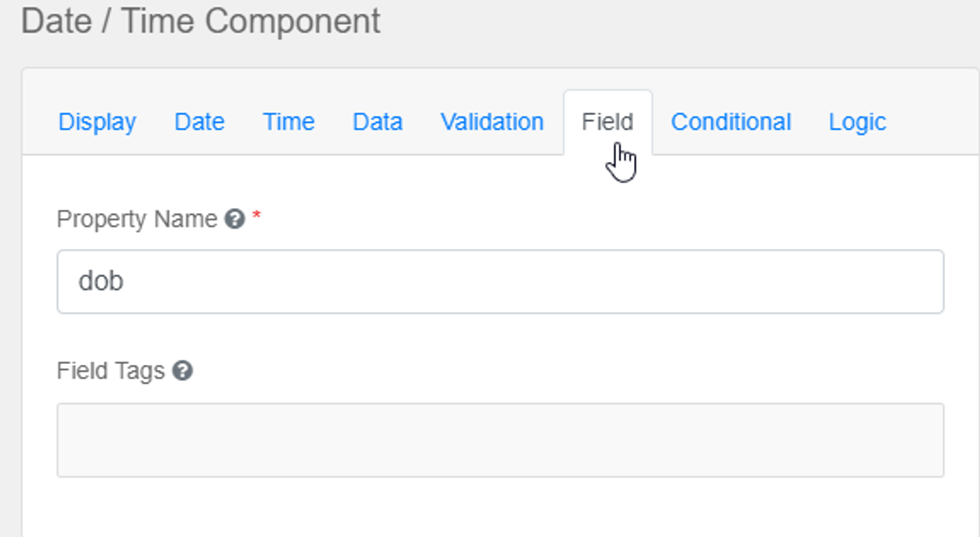Image resolution: width=980 pixels, height=537 pixels.
Task: Go to the Data tab
Action: click(378, 122)
